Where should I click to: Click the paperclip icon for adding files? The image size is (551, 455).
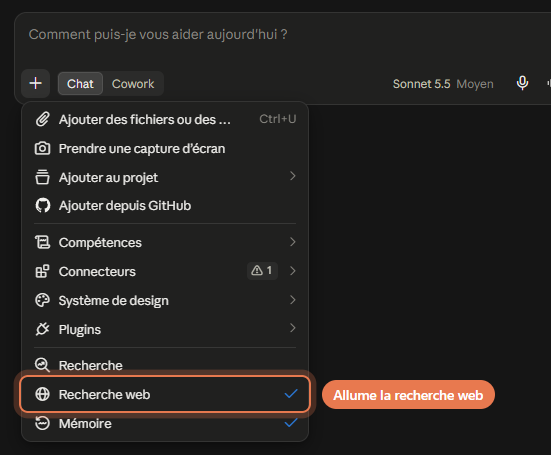43,119
